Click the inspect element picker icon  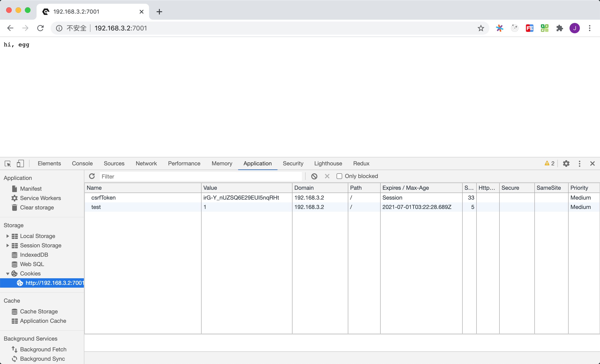[8, 163]
